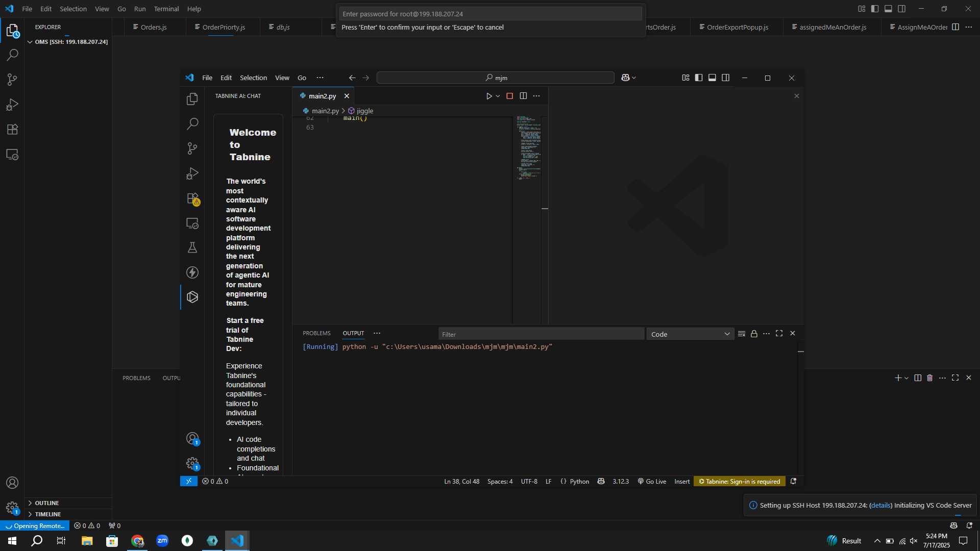Expand the TIMELINE section

pos(68,514)
